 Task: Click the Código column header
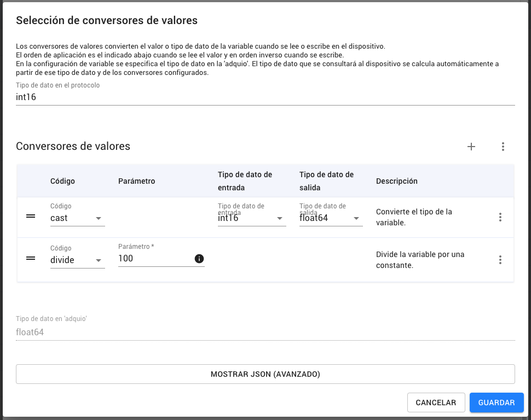coord(62,180)
